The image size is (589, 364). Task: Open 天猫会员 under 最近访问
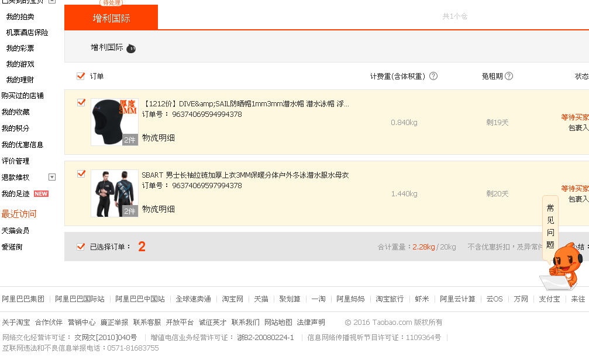pyautogui.click(x=15, y=231)
